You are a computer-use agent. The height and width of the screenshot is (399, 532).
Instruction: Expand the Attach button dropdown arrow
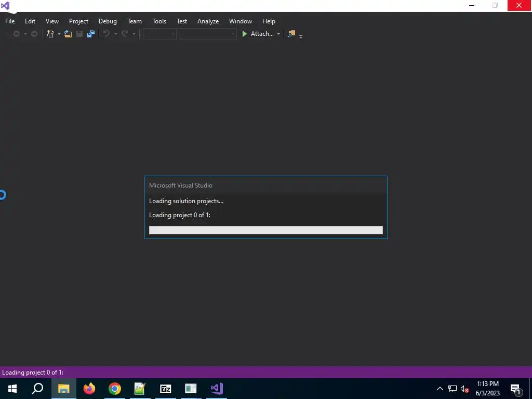pyautogui.click(x=278, y=34)
